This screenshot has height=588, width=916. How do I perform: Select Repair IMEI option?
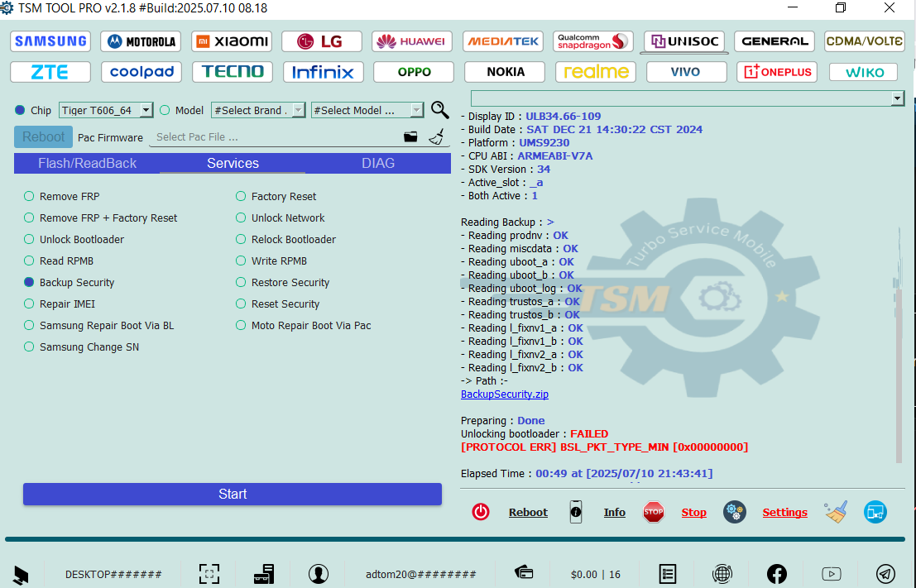[x=59, y=304]
